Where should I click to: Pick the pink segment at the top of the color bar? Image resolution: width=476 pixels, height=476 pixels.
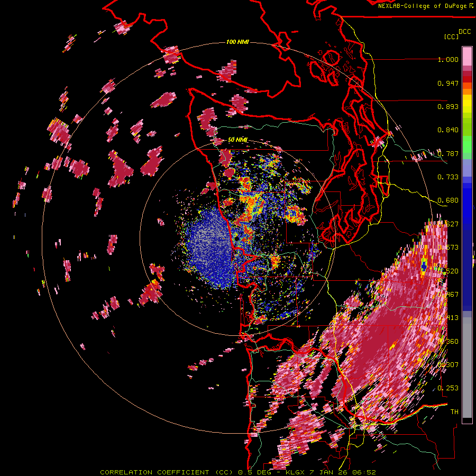click(x=467, y=57)
